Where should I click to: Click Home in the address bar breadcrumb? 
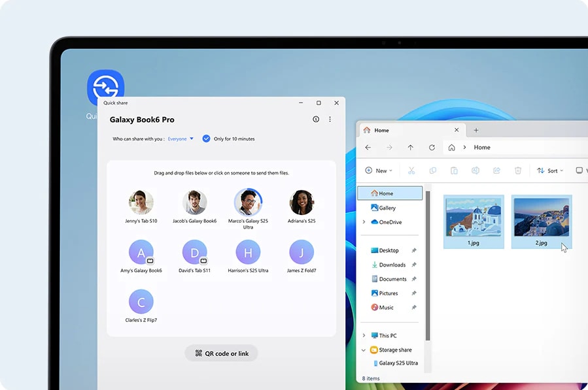tap(482, 148)
